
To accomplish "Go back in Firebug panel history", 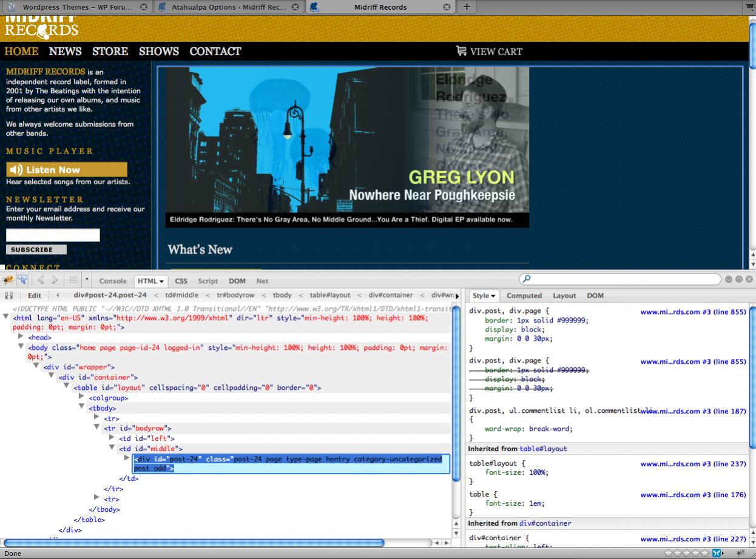I will click(41, 280).
